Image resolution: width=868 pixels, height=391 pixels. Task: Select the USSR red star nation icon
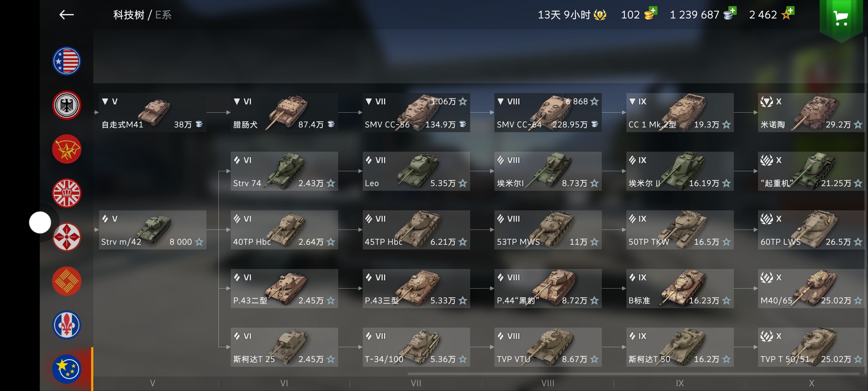click(x=67, y=149)
